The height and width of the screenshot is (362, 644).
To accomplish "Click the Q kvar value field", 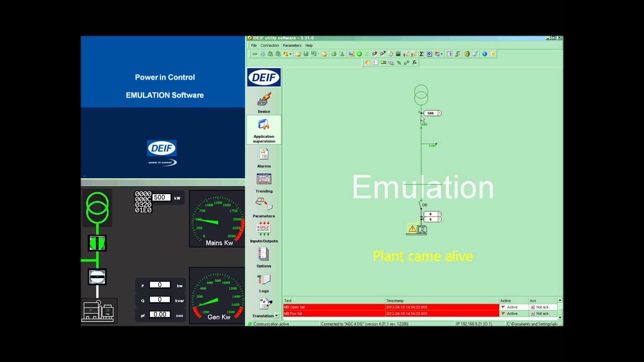I will click(x=159, y=300).
